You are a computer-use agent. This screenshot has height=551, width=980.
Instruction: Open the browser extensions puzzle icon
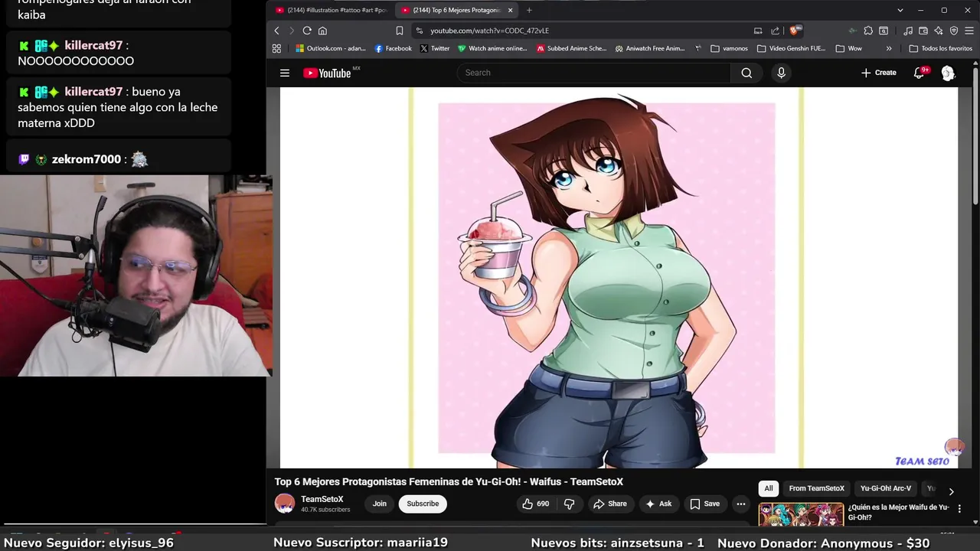click(868, 31)
